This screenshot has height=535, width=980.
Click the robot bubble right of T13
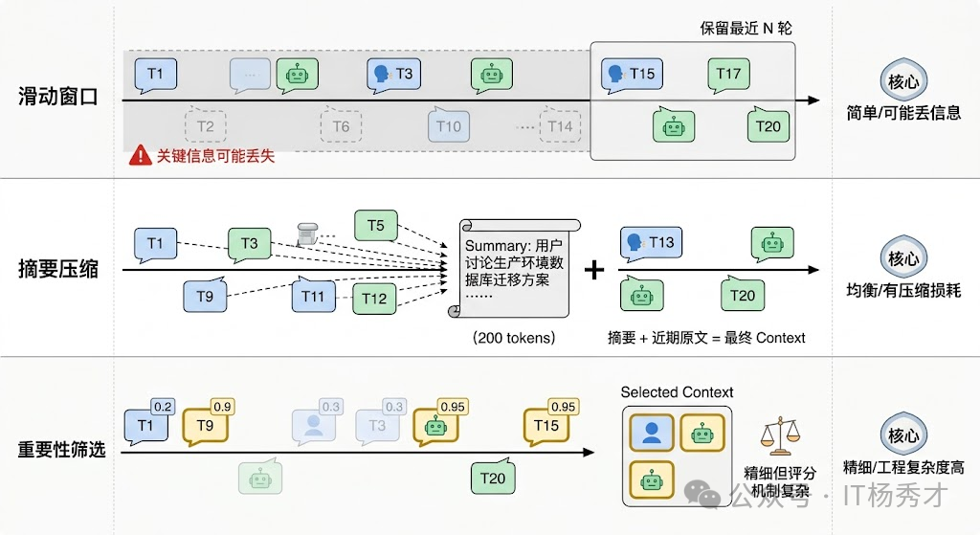pyautogui.click(x=772, y=244)
